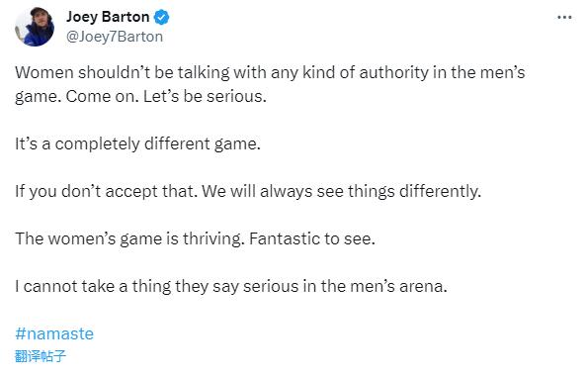Click the line 'I cannot take a thing they say'
Image resolution: width=588 pixels, height=377 pixels.
coord(231,286)
